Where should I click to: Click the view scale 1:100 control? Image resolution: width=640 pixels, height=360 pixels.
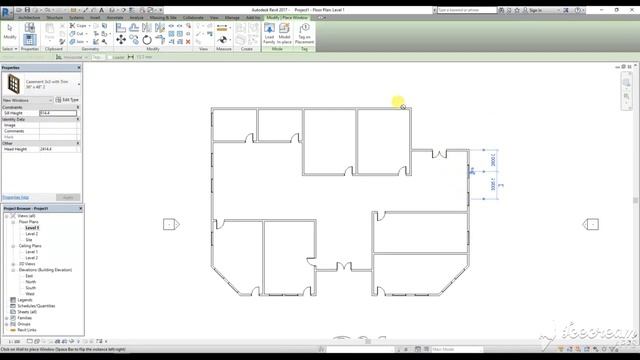(14, 341)
